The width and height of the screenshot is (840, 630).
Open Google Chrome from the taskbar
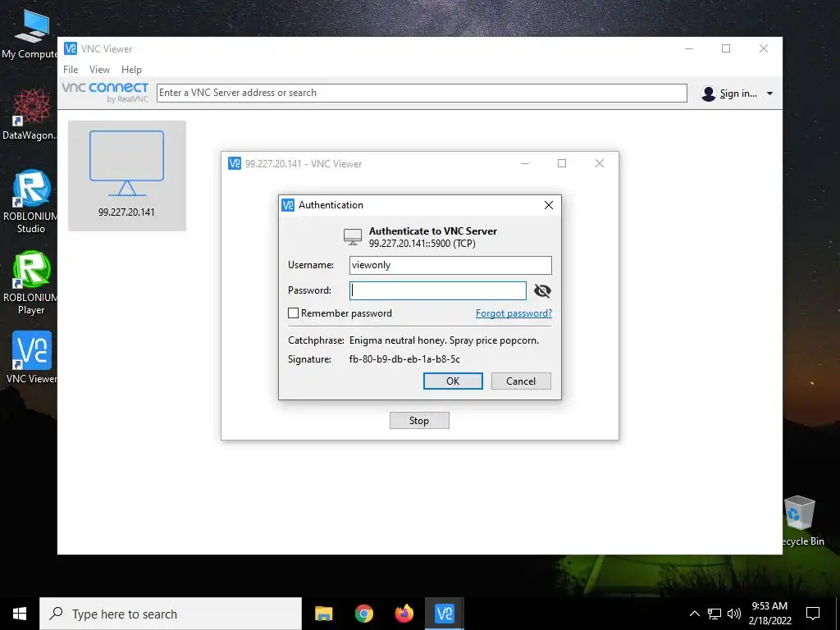[x=363, y=614]
